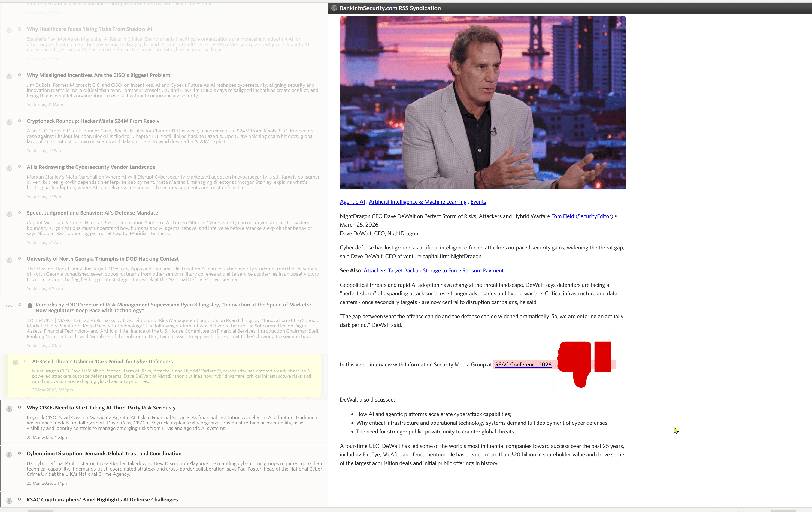Image resolution: width=812 pixels, height=512 pixels.
Task: Open BankInfoSecurity.com RSS Syndication header title
Action: (x=390, y=8)
